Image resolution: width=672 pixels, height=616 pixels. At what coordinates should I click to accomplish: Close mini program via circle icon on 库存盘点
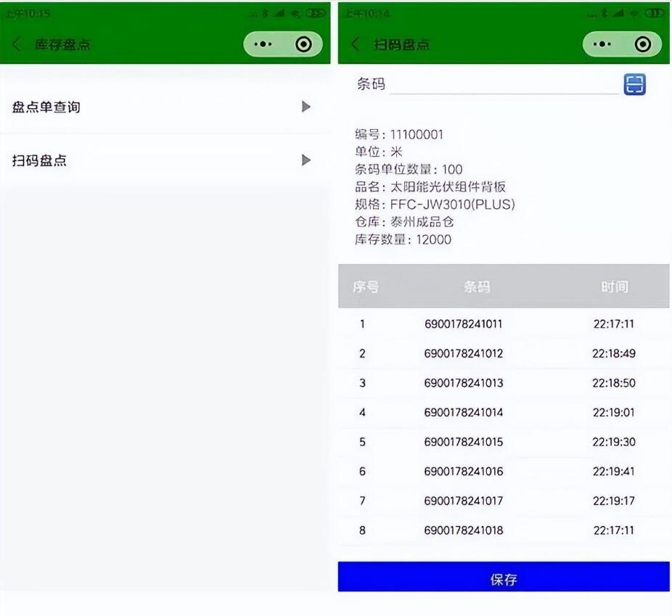point(303,44)
